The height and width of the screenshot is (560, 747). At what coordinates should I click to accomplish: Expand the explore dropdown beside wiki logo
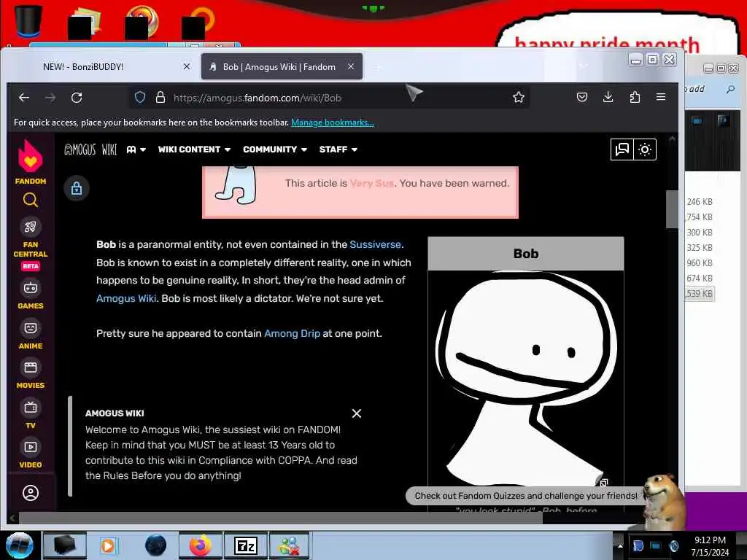point(136,149)
